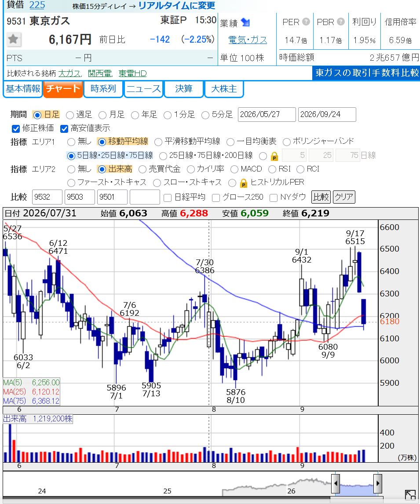
Task: Check グロース250 comparison checkbox
Action: click(x=216, y=197)
